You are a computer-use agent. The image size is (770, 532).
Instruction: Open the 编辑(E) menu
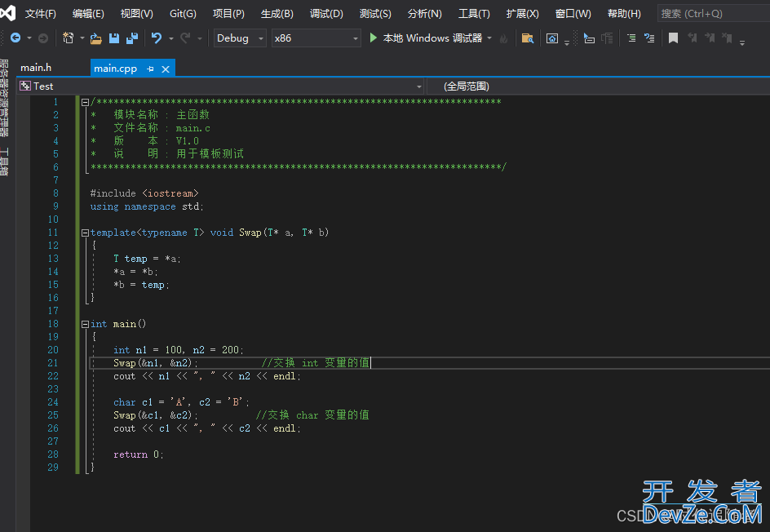(x=88, y=13)
